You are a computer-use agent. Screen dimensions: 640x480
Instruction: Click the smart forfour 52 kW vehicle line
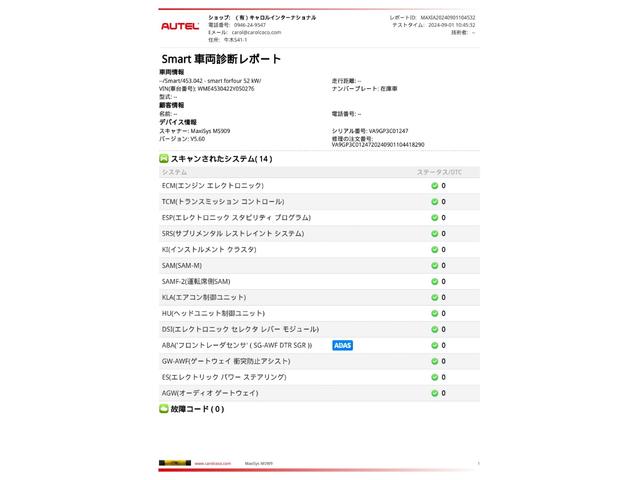point(210,81)
